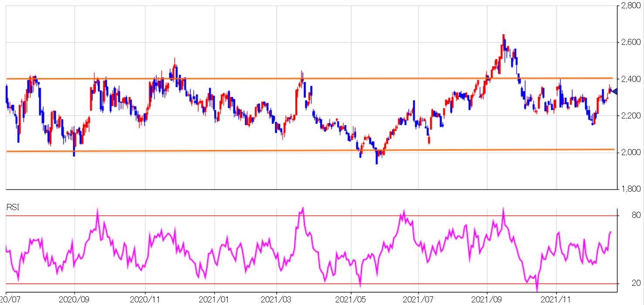The width and height of the screenshot is (644, 305).
Task: Click the RSI "80" level label
Action: 636,215
